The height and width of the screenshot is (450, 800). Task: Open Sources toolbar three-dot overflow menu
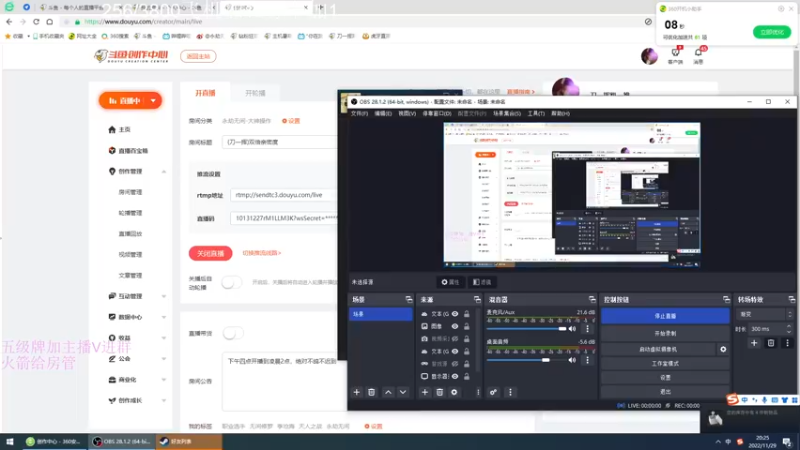pyautogui.click(x=478, y=392)
